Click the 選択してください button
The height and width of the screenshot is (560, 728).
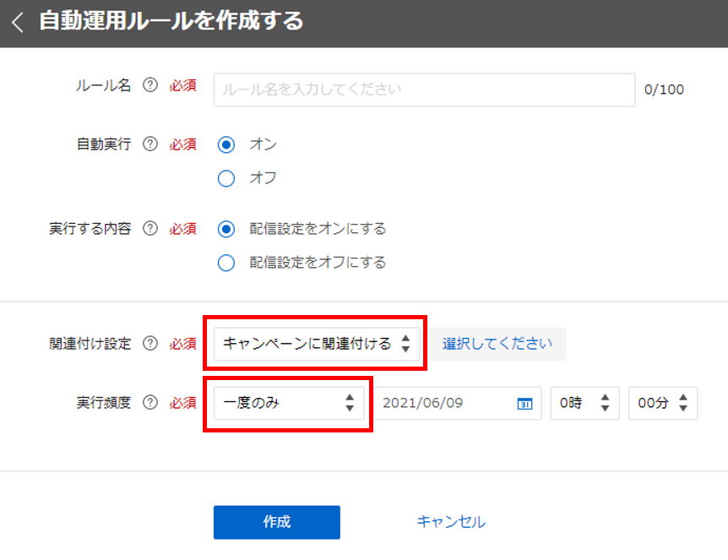coord(497,344)
